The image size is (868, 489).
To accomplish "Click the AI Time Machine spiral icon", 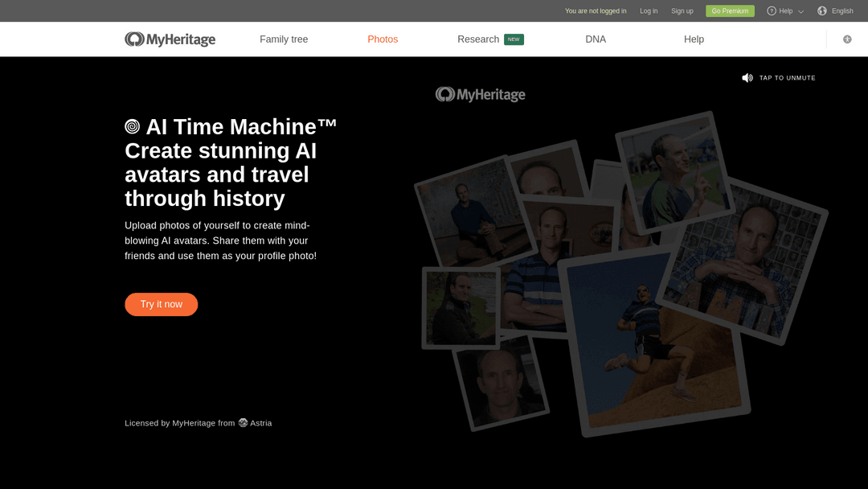I will coord(133,127).
